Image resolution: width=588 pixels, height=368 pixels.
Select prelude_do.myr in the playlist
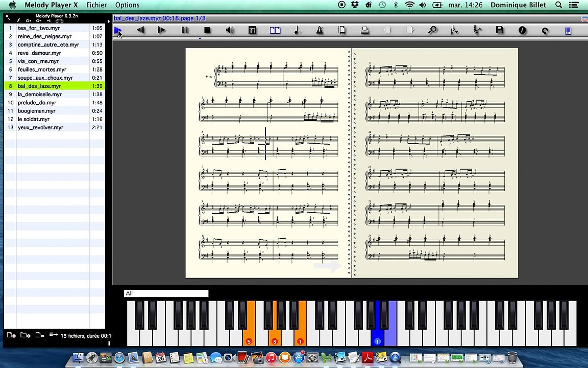[x=37, y=102]
